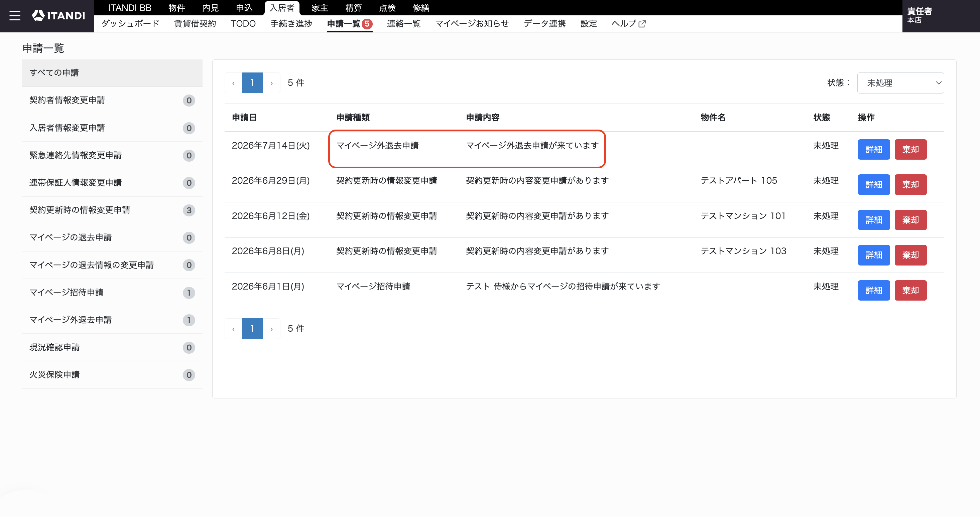Click the ITANDI logo
The width and height of the screenshot is (980, 517).
(x=58, y=15)
